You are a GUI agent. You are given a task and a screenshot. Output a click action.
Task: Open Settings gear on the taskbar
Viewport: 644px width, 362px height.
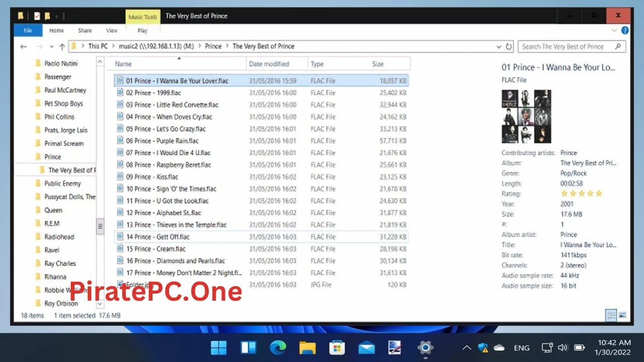pos(425,347)
